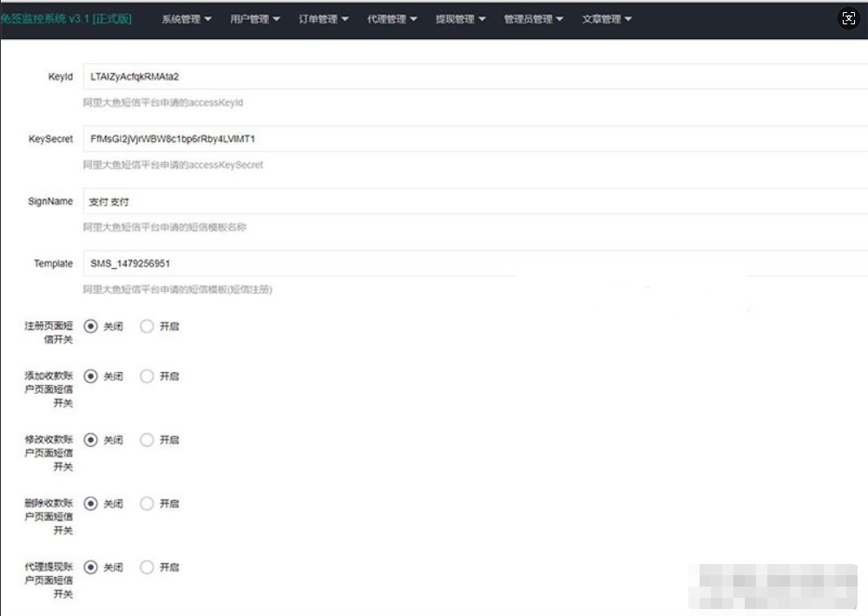
Task: Expand the 文章管理 menu
Action: click(x=607, y=17)
